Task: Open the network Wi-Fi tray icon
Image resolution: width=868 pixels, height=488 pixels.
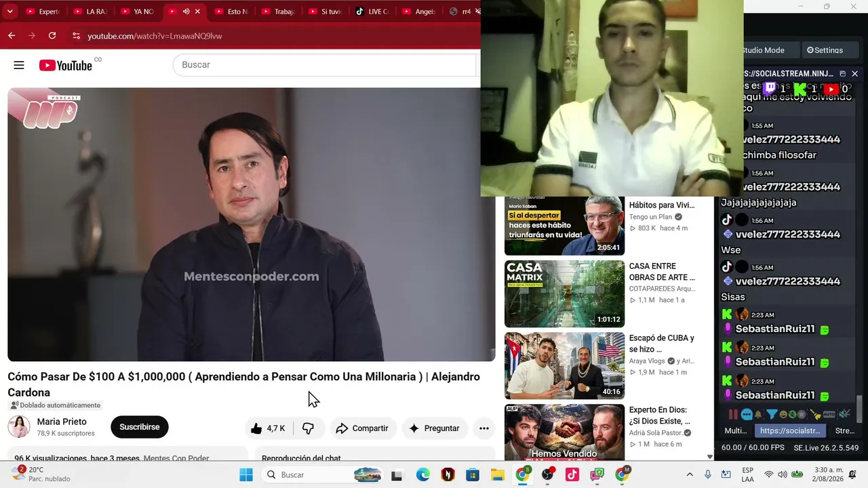Action: click(x=769, y=474)
